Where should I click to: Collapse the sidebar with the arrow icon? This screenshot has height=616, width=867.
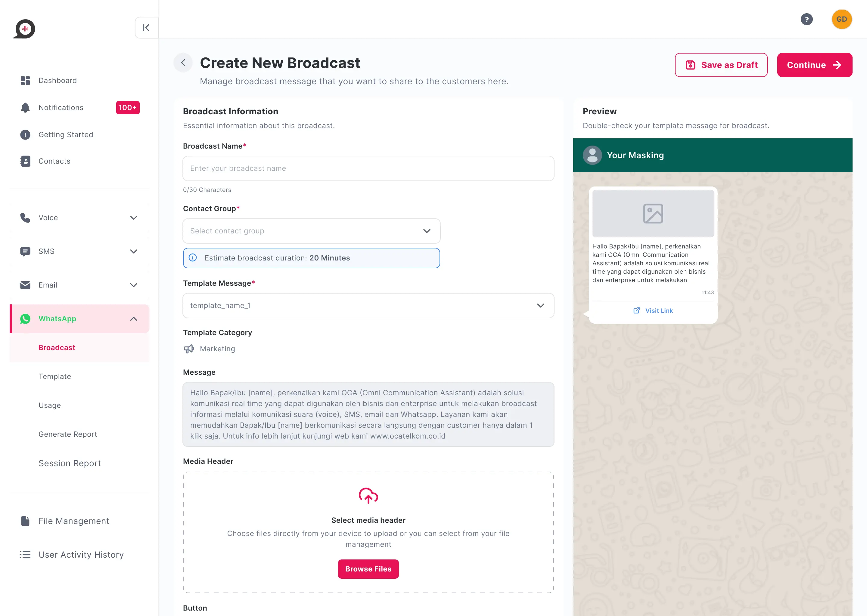coord(146,28)
